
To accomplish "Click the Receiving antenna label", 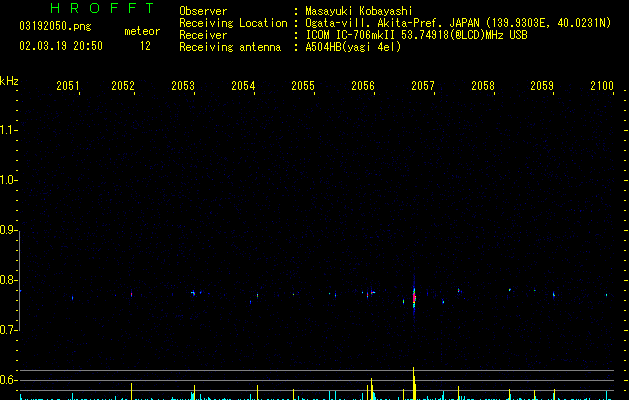I will pos(230,47).
